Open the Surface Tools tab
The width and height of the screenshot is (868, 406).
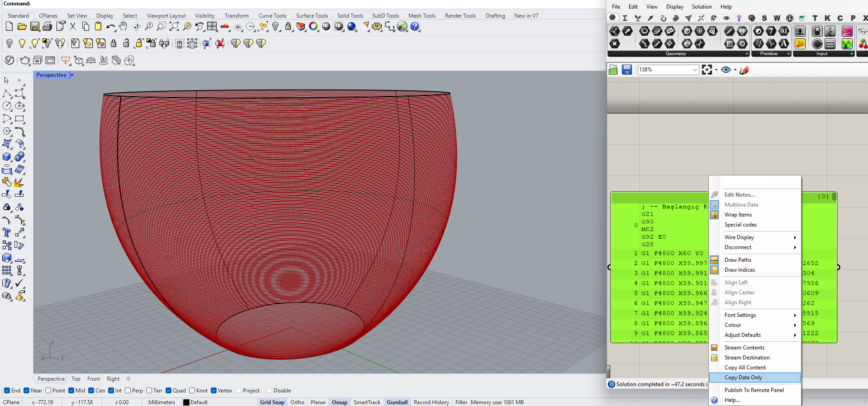click(x=312, y=16)
